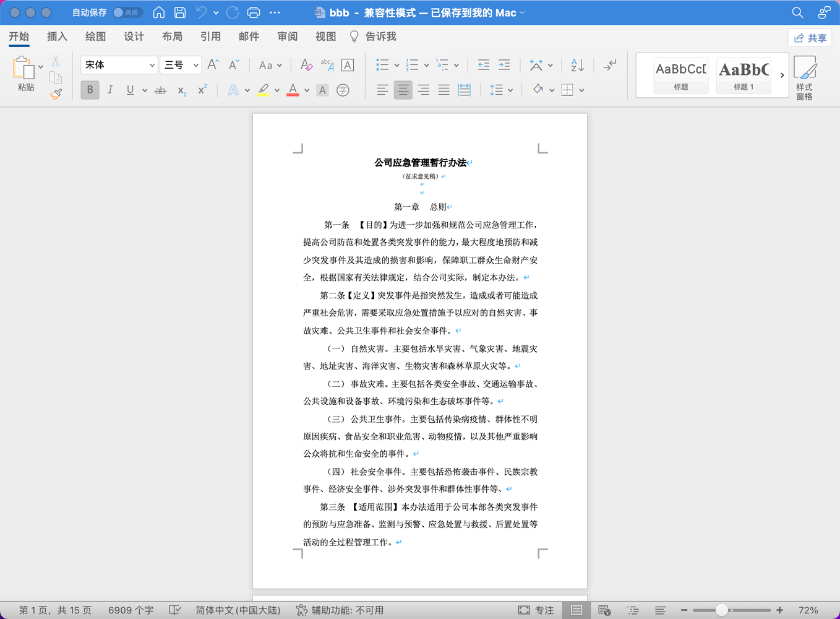
Task: Select the subscript tool
Action: [x=181, y=90]
